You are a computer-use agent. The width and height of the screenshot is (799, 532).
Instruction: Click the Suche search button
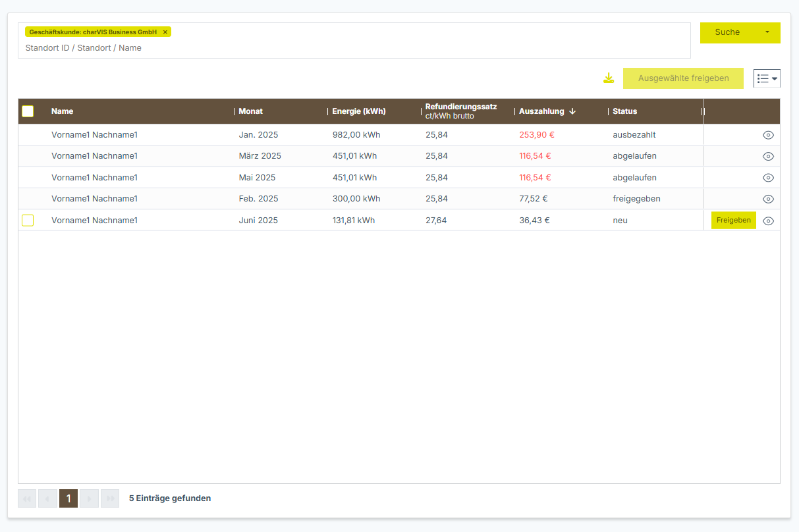pos(727,32)
